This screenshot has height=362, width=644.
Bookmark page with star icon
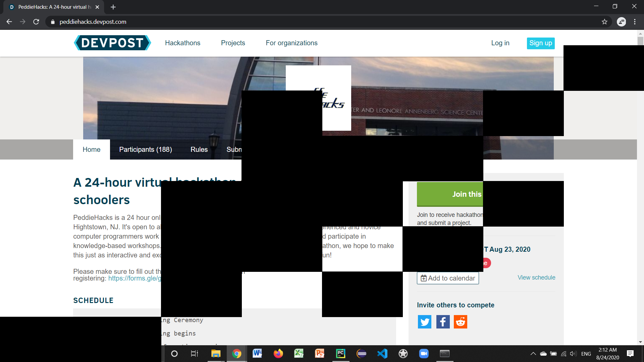point(604,22)
